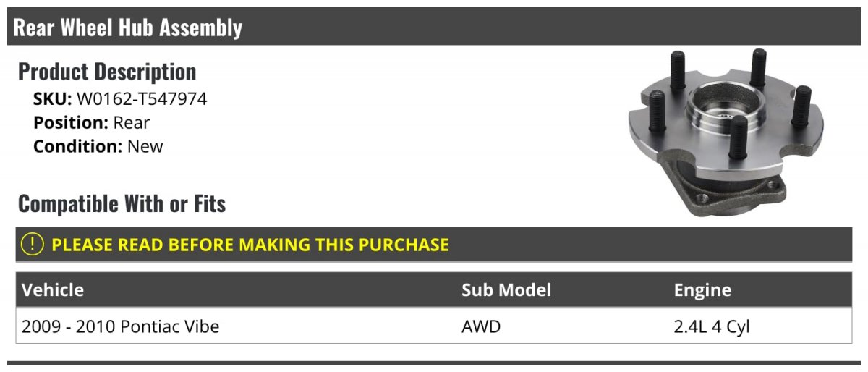This screenshot has width=868, height=372.
Task: Click the AWD sub model cell
Action: (x=481, y=326)
